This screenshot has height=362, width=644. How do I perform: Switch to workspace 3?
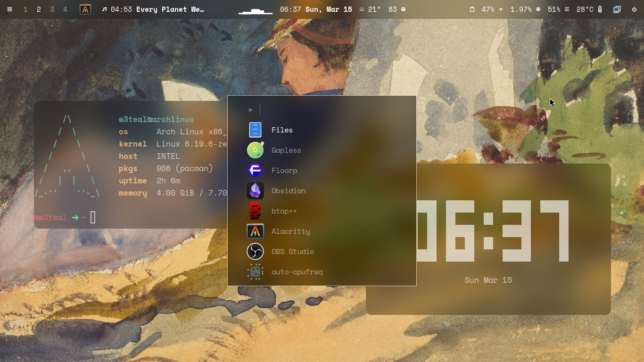click(52, 9)
